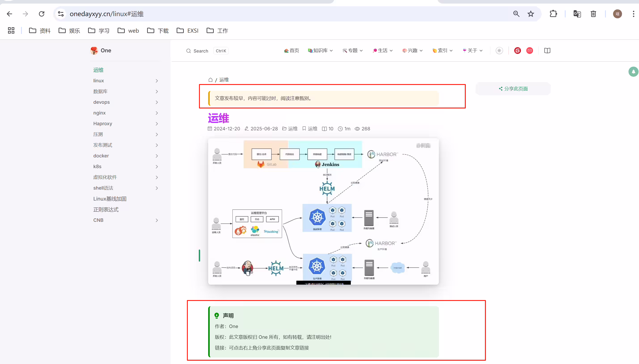Open the 首页 navigation item
Viewport: 639px width, 364px height.
pyautogui.click(x=292, y=51)
